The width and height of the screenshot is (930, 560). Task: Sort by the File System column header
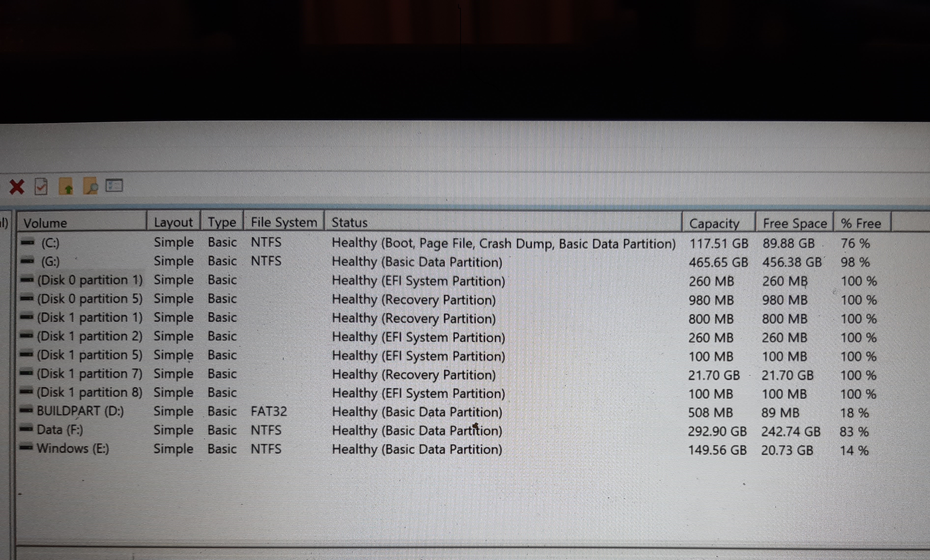point(284,222)
